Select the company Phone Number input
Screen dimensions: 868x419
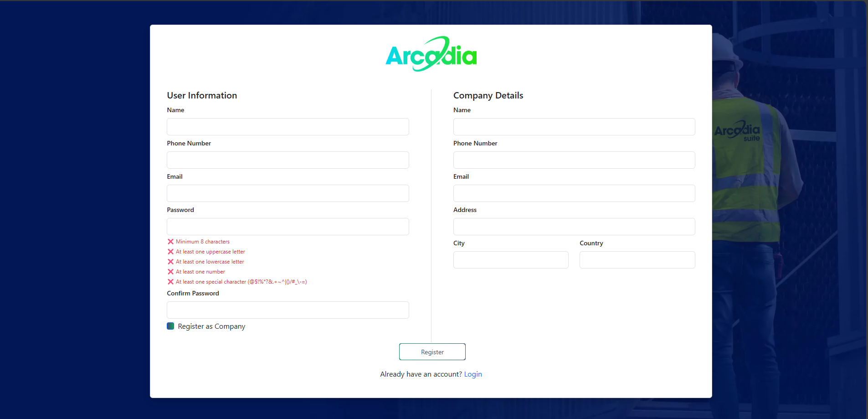[574, 160]
